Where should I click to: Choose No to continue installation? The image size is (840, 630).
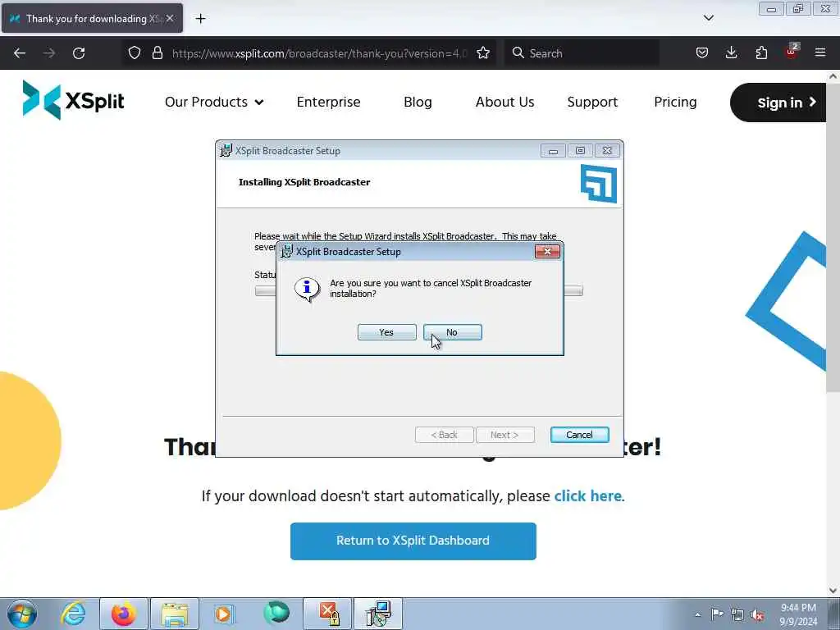(453, 332)
